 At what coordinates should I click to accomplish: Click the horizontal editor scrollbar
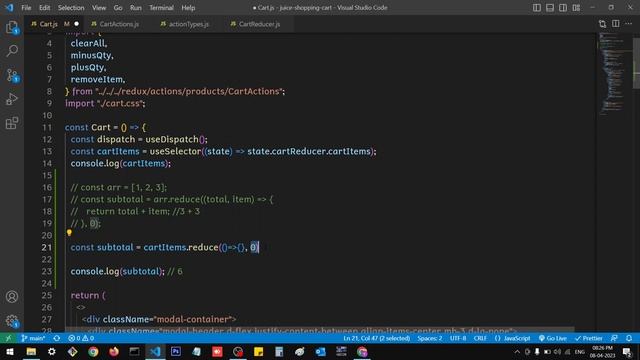[x=319, y=329]
